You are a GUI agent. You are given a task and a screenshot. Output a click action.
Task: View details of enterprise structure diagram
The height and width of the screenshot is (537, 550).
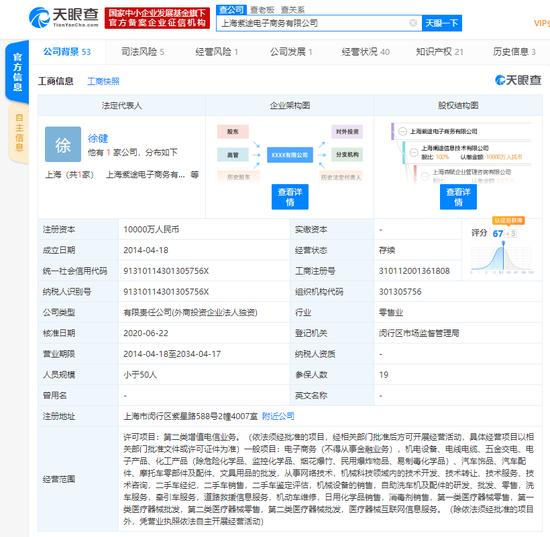point(290,197)
